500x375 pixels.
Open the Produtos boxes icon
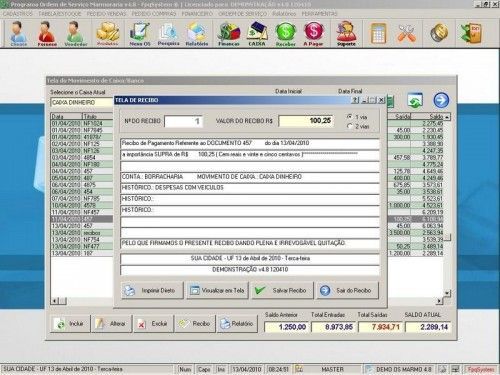click(108, 33)
